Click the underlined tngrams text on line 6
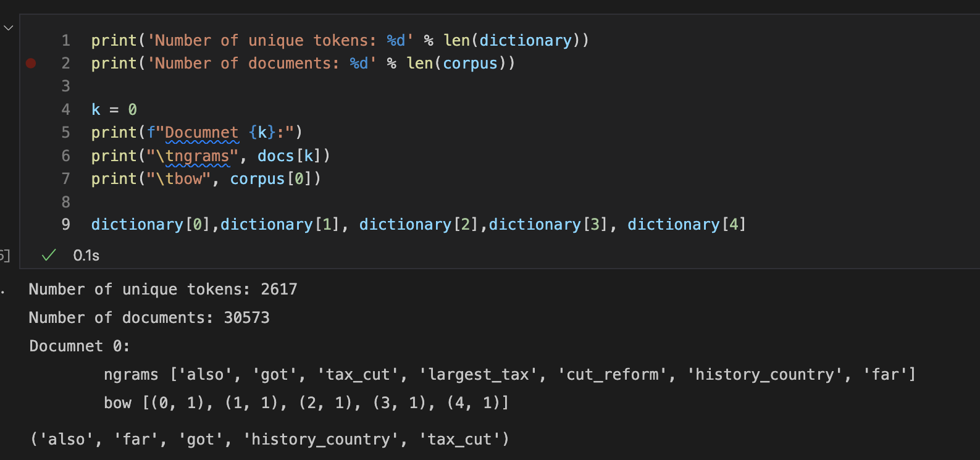980x460 pixels. click(x=197, y=156)
